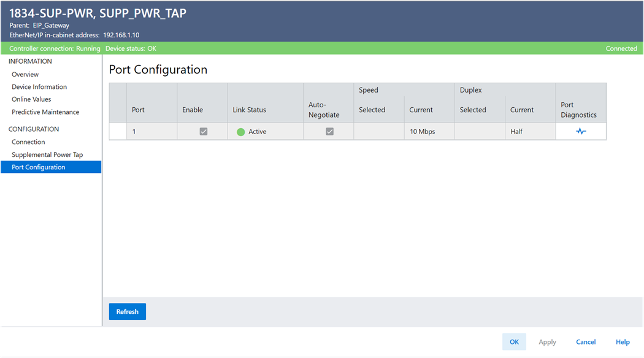This screenshot has height=358, width=644.
Task: Toggle the Enable checkbox for port 1
Action: click(203, 131)
